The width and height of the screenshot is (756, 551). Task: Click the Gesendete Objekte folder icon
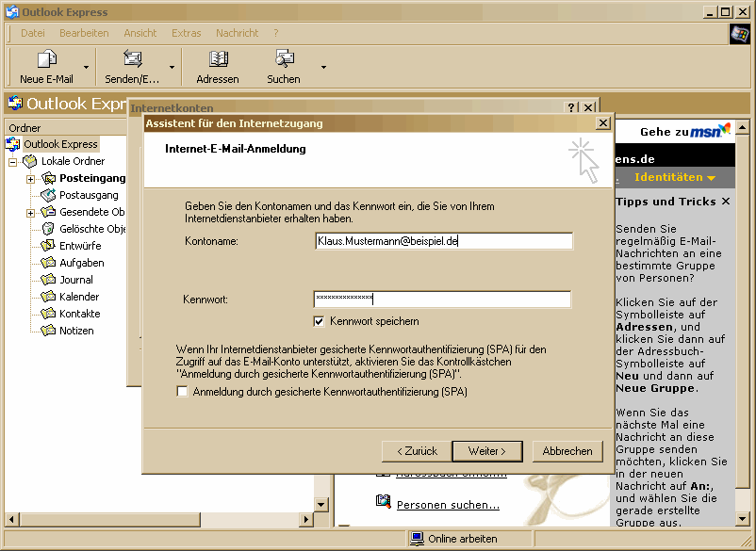pyautogui.click(x=48, y=212)
